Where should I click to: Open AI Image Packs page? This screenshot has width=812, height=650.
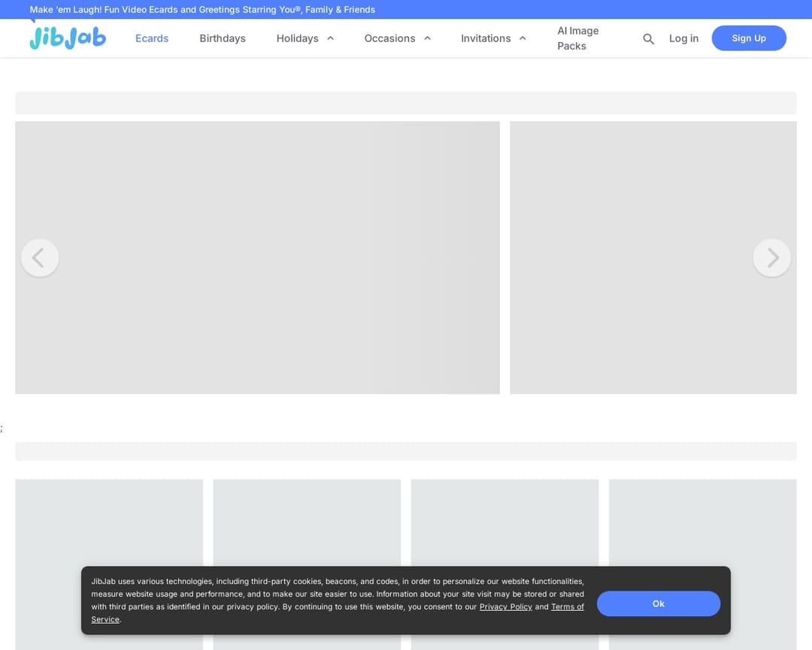click(x=577, y=38)
